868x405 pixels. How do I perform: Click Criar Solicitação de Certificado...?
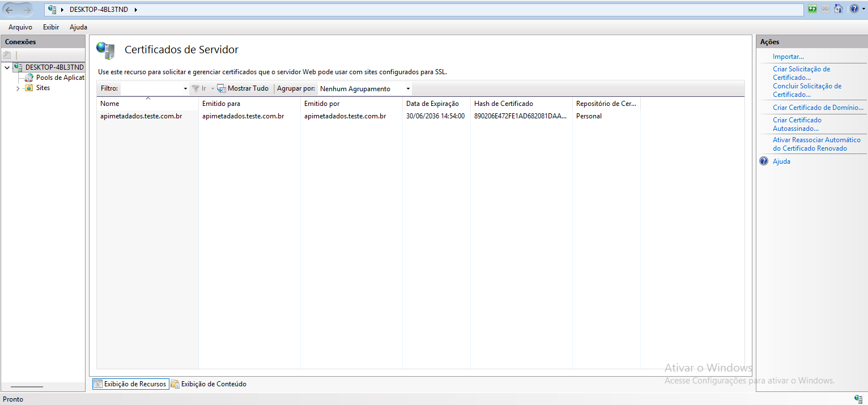point(801,73)
